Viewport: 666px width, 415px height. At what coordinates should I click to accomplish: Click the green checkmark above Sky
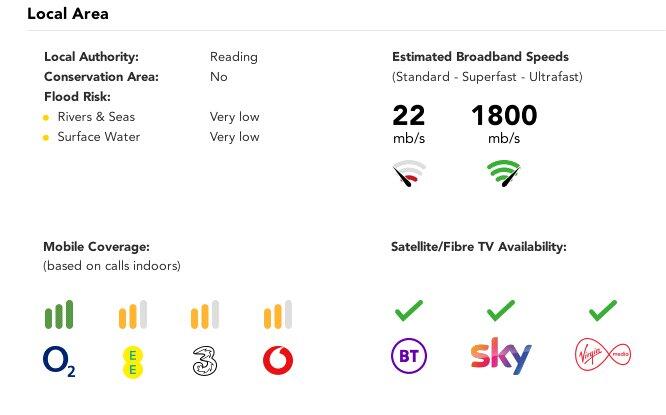click(x=500, y=311)
